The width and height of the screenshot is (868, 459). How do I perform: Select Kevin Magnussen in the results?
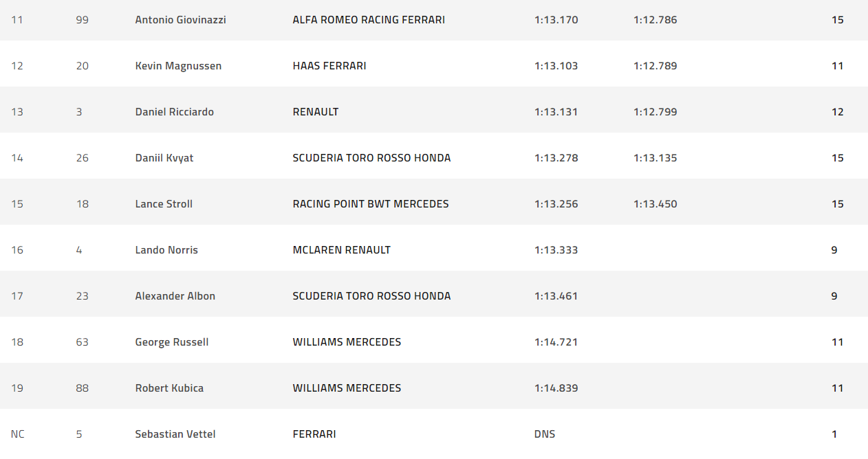pyautogui.click(x=178, y=66)
